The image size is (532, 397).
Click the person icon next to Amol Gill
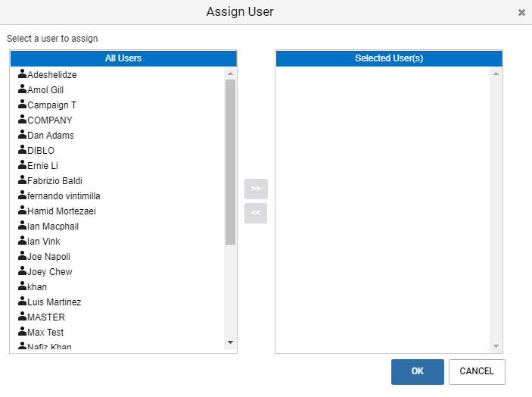coord(23,89)
